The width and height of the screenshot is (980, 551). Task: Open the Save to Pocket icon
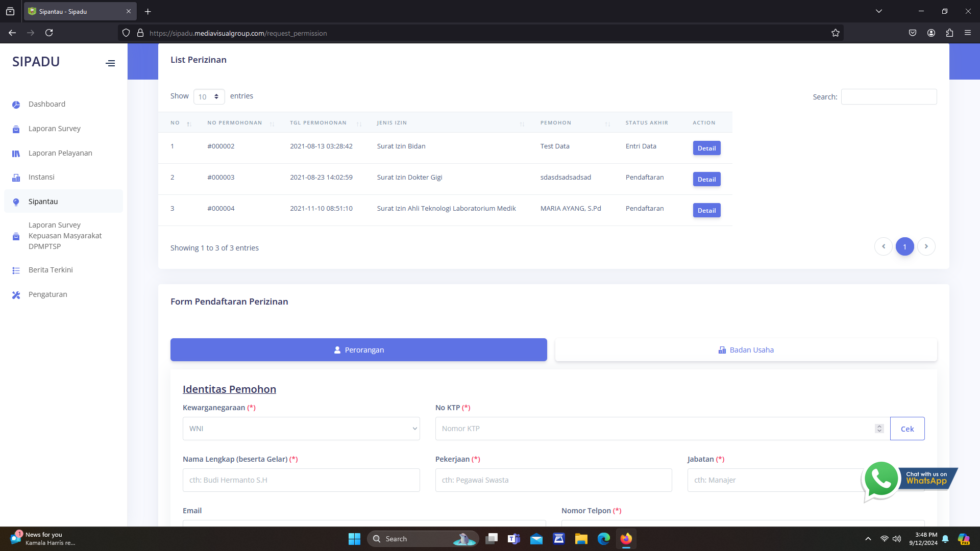click(x=913, y=33)
